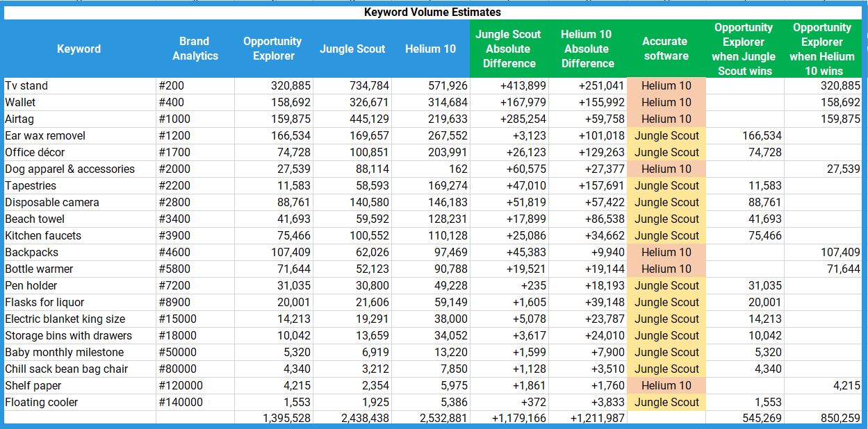The image size is (868, 429).
Task: Click the total '+1,179,166' cell
Action: click(x=509, y=419)
